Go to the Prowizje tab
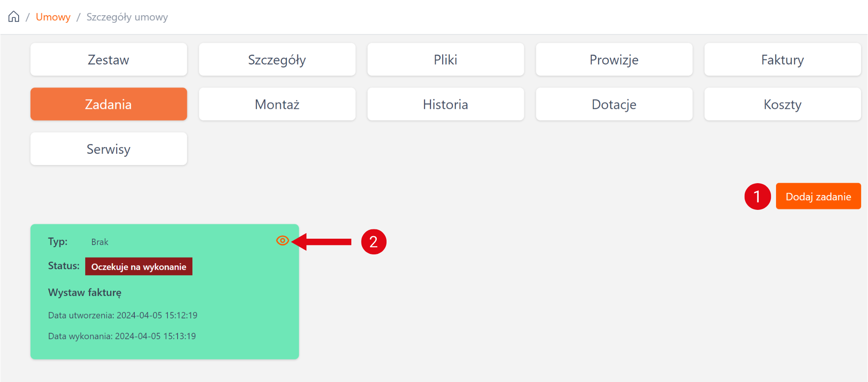This screenshot has width=868, height=382. [614, 60]
